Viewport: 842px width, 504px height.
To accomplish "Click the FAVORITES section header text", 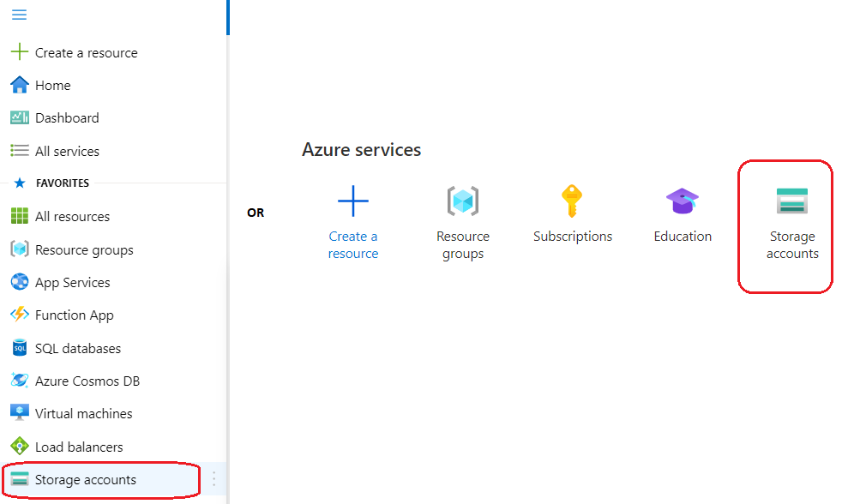I will point(63,183).
